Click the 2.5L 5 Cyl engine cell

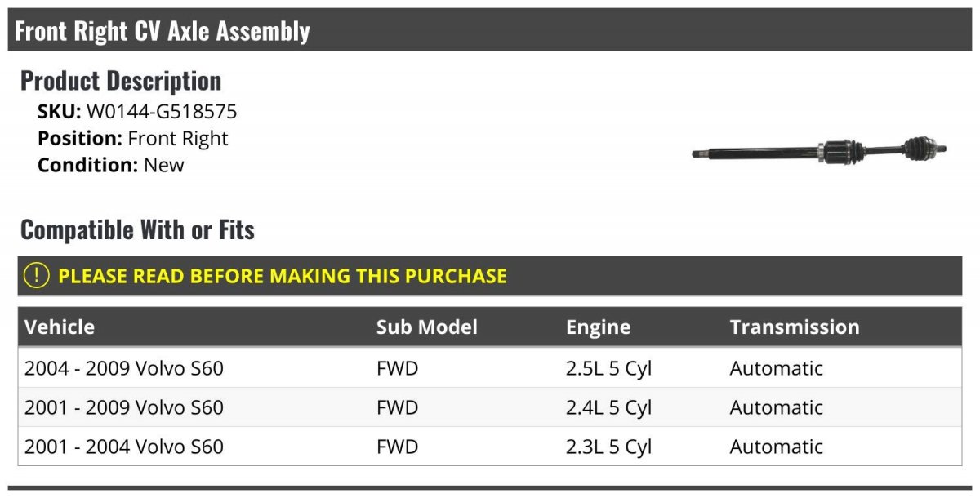click(x=608, y=368)
